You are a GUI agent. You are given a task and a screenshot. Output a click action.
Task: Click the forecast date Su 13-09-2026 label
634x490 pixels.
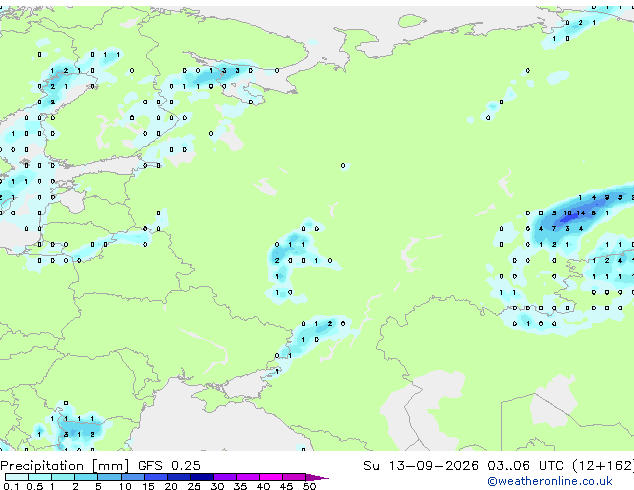click(x=421, y=466)
